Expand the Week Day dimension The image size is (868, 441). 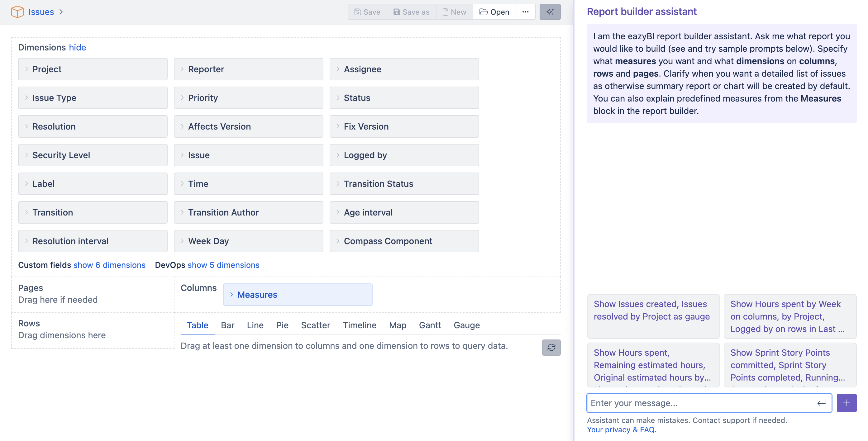point(248,241)
